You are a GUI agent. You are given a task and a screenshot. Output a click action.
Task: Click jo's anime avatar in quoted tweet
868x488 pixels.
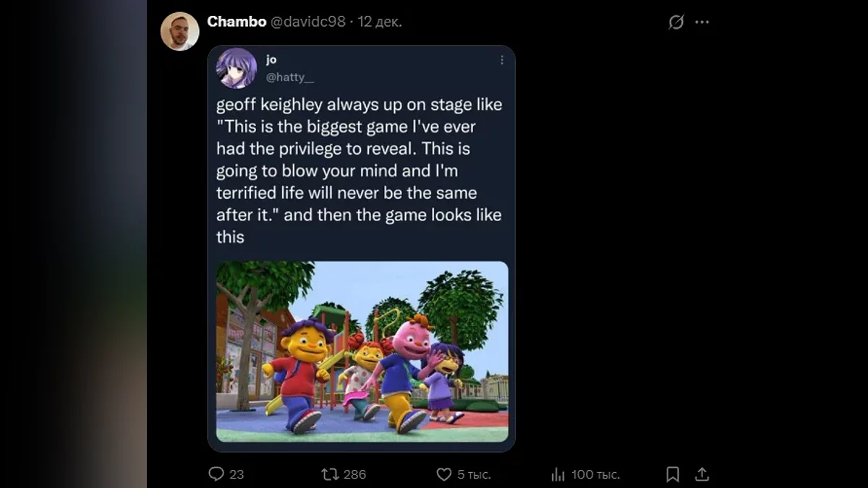236,68
